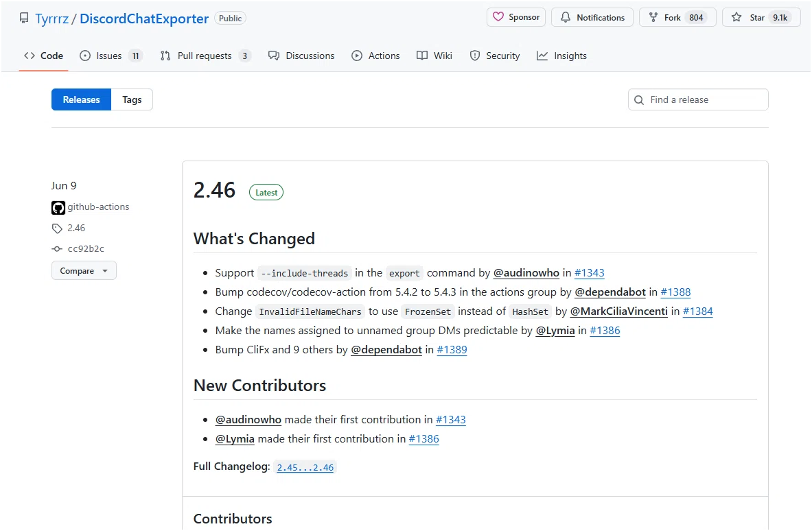Open the Code tab
Viewport: 812px width, 531px height.
click(43, 56)
